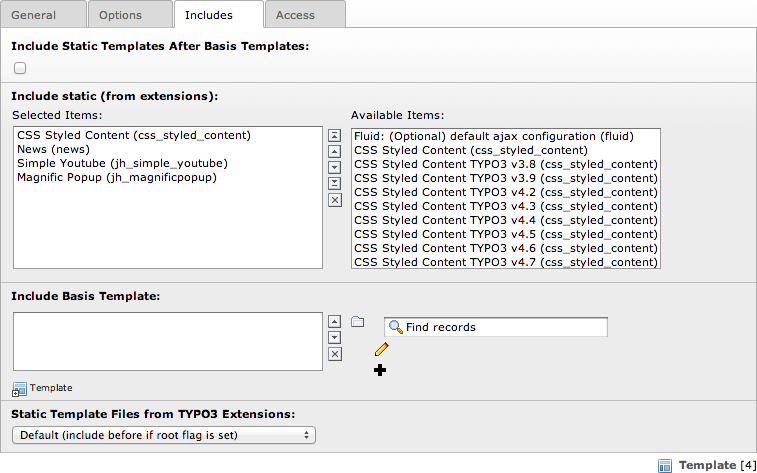This screenshot has height=473, width=757.
Task: Move selected static item down one
Action: (335, 167)
